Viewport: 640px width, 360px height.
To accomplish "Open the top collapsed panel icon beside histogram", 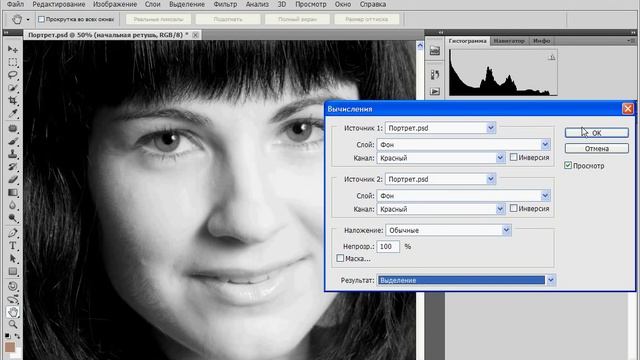I will tap(435, 51).
